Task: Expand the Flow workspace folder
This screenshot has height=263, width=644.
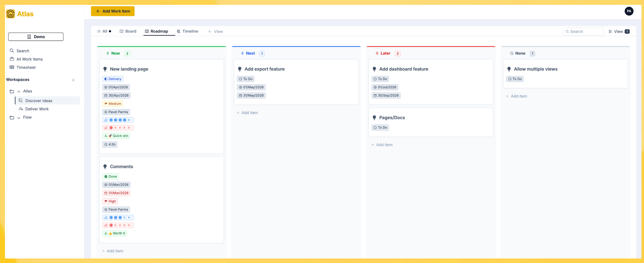Action: 19,118
